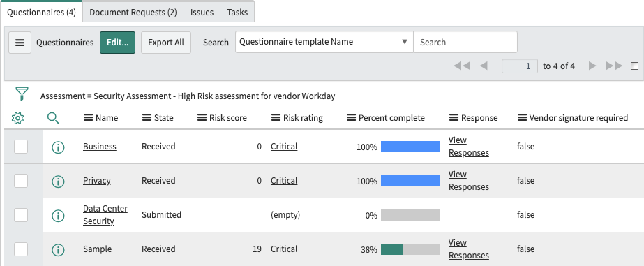Image resolution: width=644 pixels, height=266 pixels.
Task: Click Critical risk rating for Sample
Action: click(x=284, y=249)
